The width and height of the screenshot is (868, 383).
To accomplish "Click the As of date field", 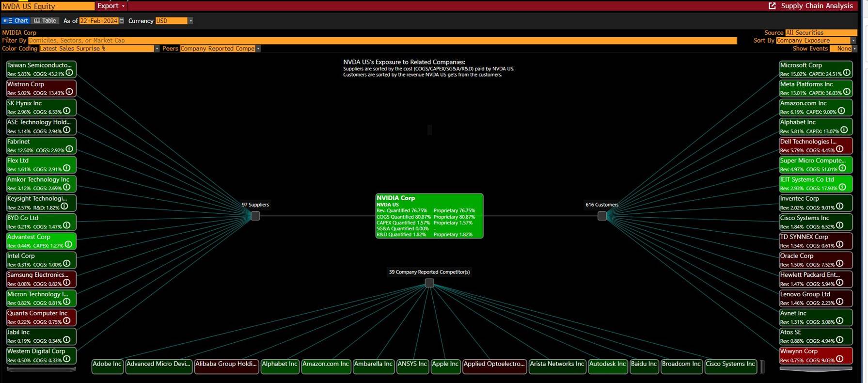I will (x=99, y=21).
